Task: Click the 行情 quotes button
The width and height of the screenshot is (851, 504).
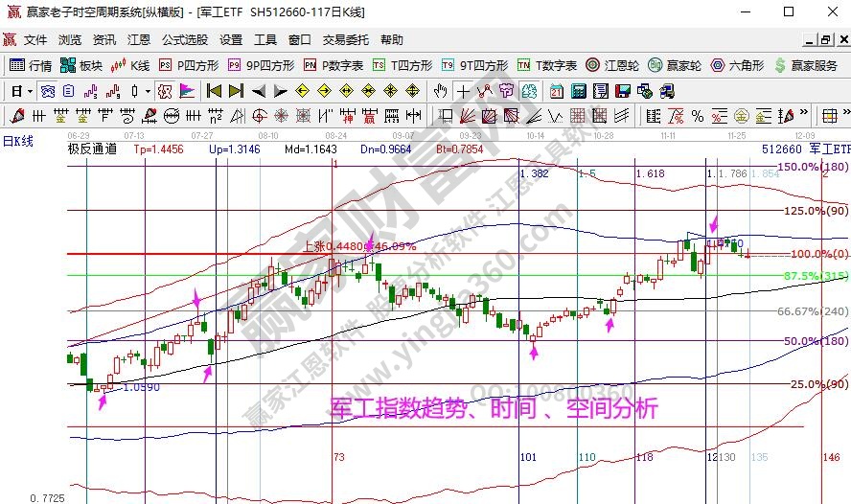Action: [31, 65]
